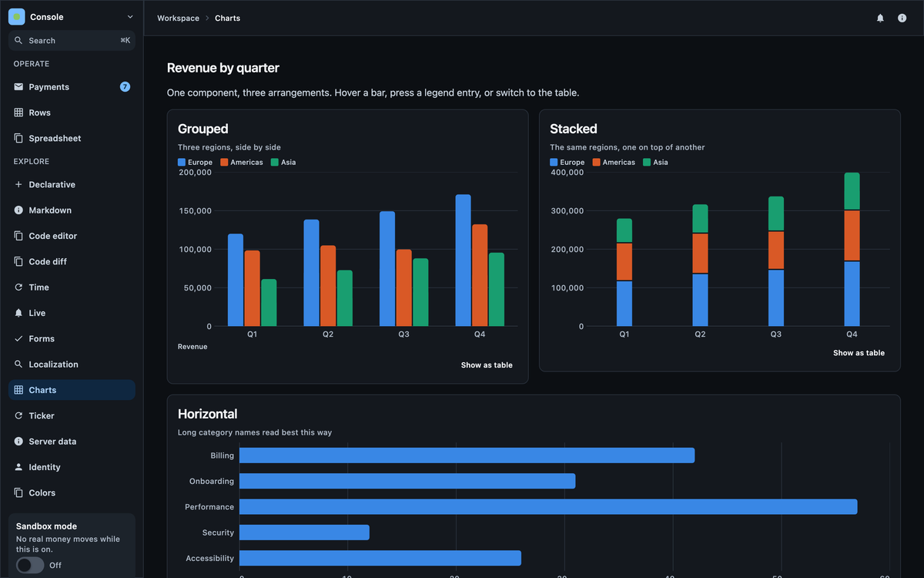Select the Ticker sidebar item
This screenshot has height=578, width=924.
[x=72, y=415]
